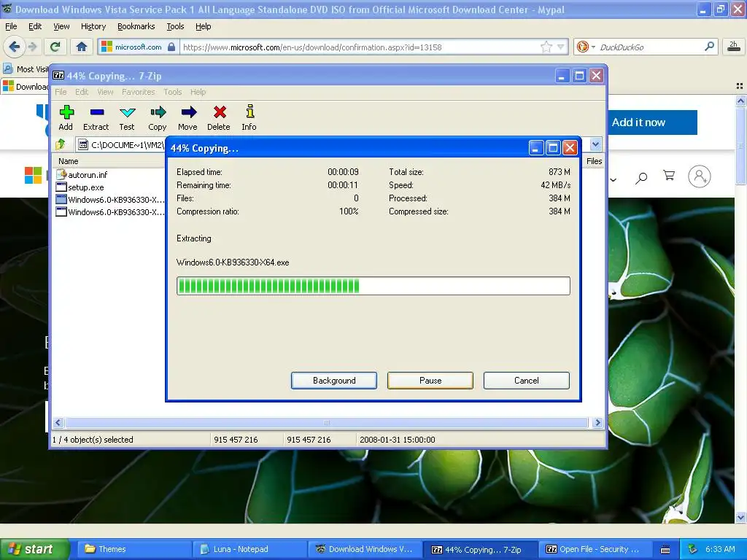The height and width of the screenshot is (560, 747).
Task: Click the Add tool in 7-Zip
Action: (66, 117)
